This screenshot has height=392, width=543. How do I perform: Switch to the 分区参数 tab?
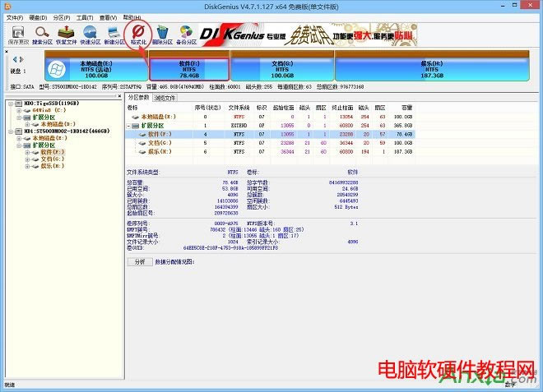pyautogui.click(x=138, y=98)
